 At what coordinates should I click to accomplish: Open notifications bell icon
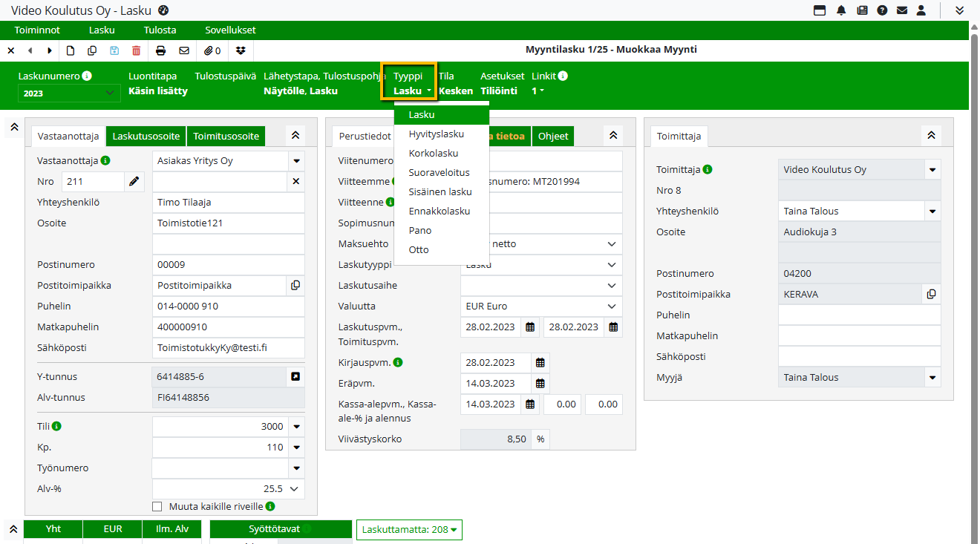(x=841, y=10)
